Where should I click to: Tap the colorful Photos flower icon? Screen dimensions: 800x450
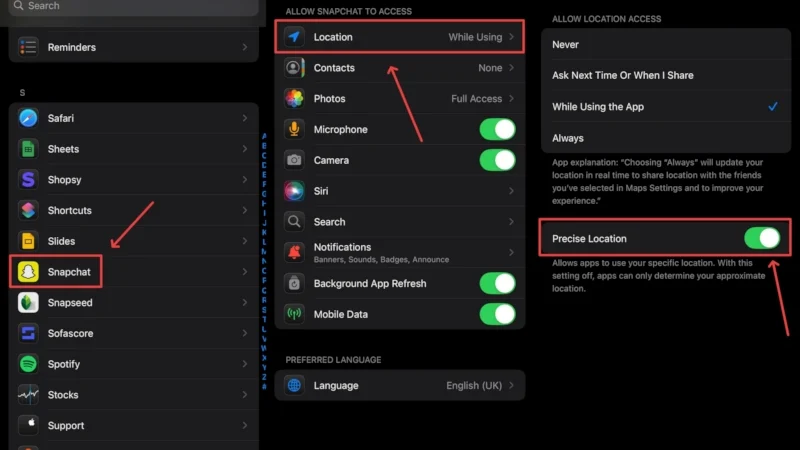(x=294, y=98)
